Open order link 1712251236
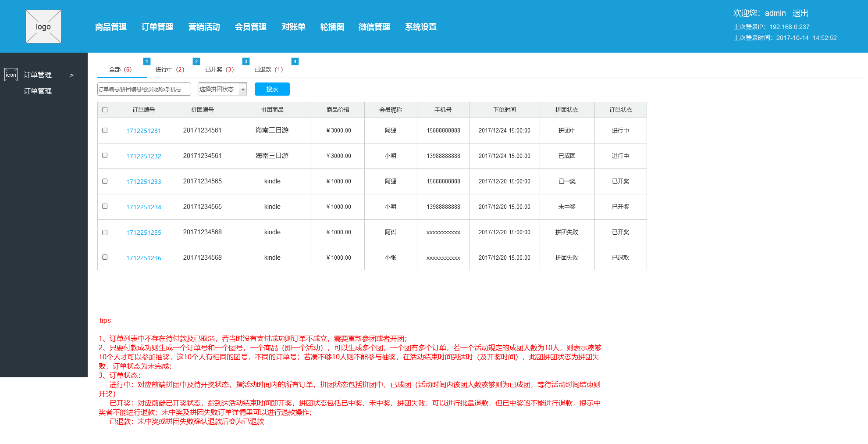 pyautogui.click(x=144, y=258)
